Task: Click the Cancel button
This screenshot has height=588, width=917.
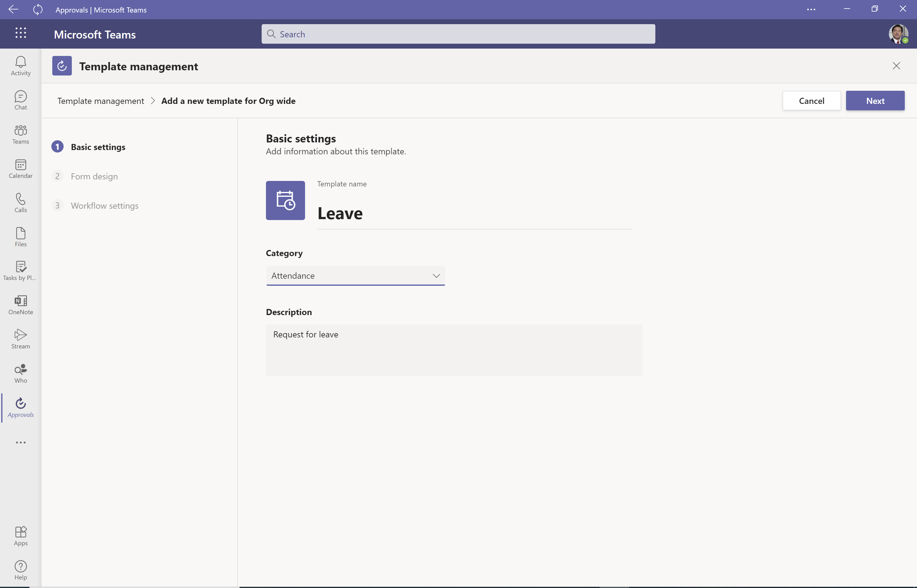Action: click(811, 101)
